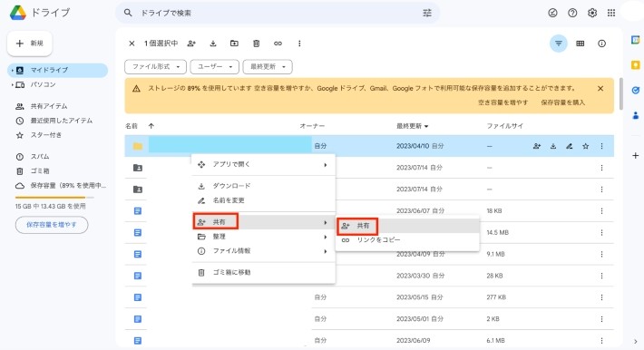Open Google Calendar side panel icon

tap(635, 40)
